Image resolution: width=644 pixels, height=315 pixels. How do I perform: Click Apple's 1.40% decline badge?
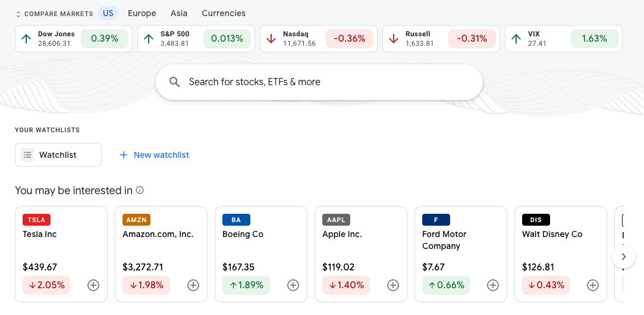[346, 285]
